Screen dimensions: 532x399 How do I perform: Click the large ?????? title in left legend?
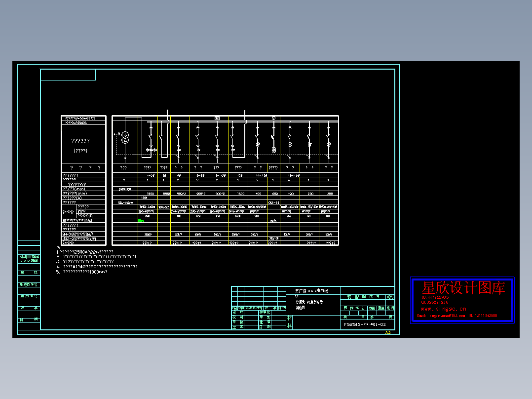(80, 141)
